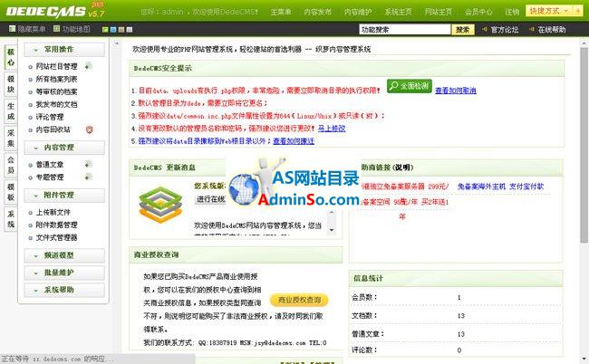Image resolution: width=589 pixels, height=364 pixels.
Task: Open 在线帮助 online help link
Action: 552,30
